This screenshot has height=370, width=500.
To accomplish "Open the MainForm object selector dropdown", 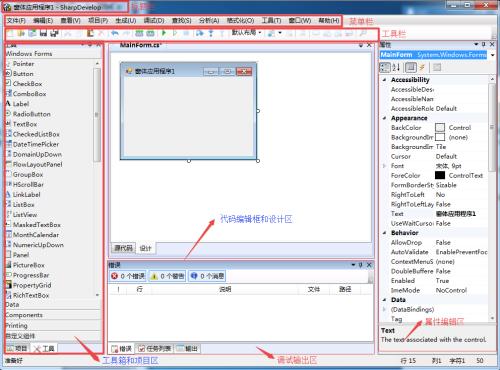I will tap(493, 55).
